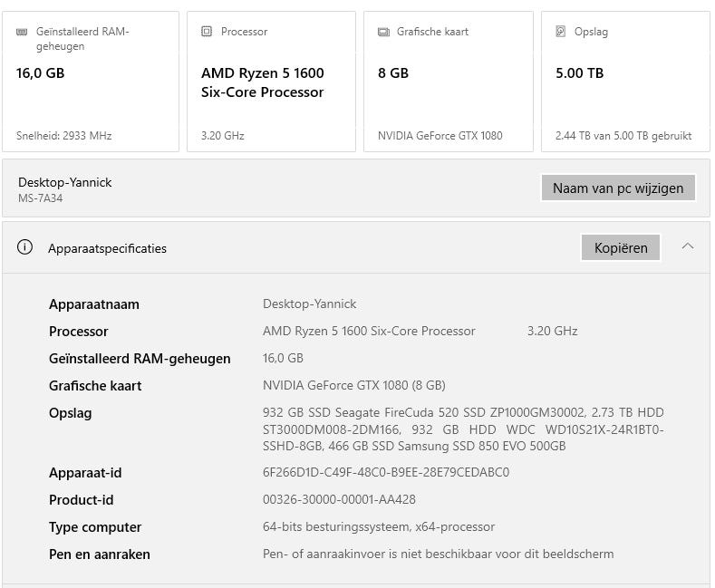Click the RAM memory icon
Image resolution: width=715 pixels, height=588 pixels.
22,32
